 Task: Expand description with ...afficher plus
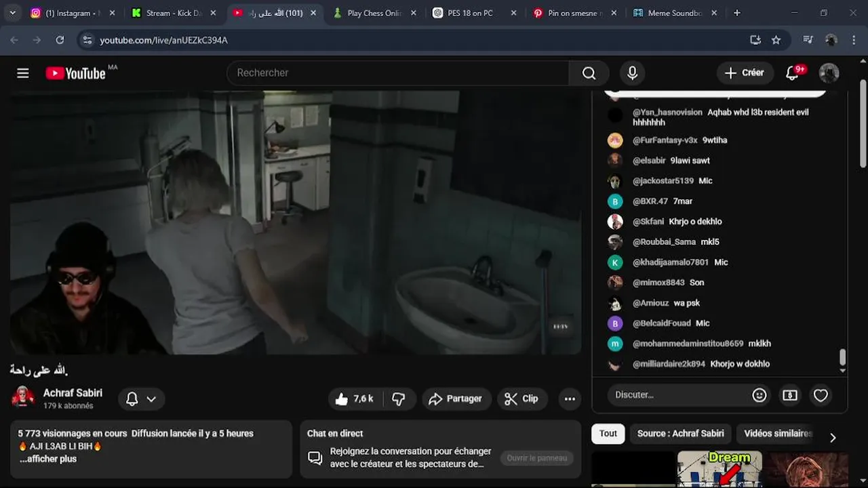point(47,459)
